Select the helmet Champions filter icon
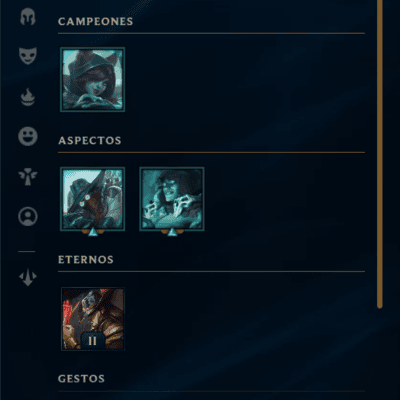The image size is (400, 400). (28, 17)
